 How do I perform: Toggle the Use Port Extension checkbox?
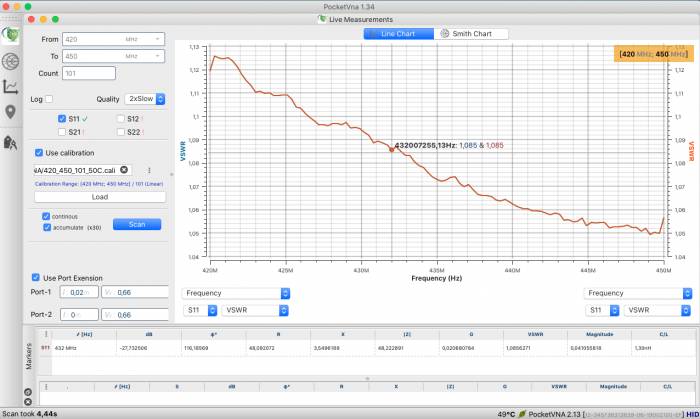coord(36,277)
